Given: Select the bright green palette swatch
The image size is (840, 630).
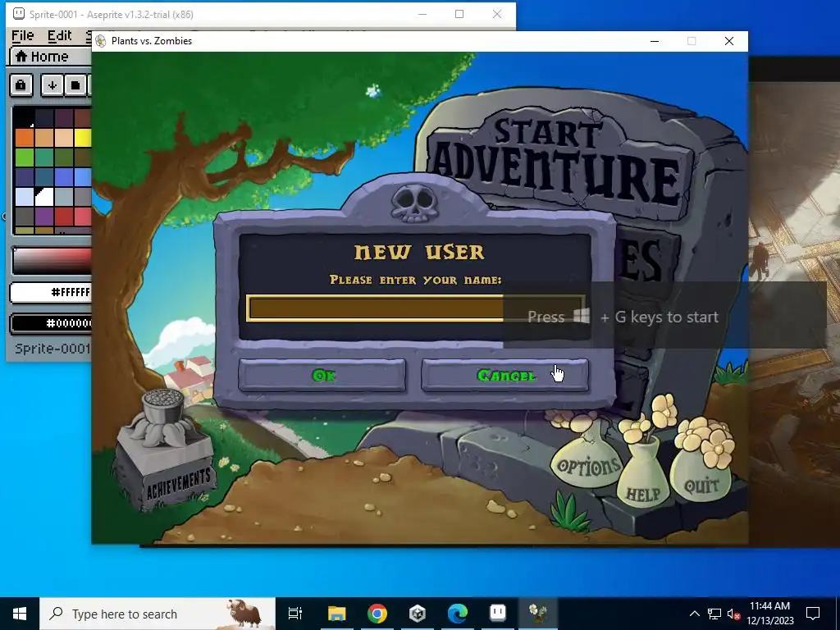Looking at the screenshot, I should [x=24, y=157].
